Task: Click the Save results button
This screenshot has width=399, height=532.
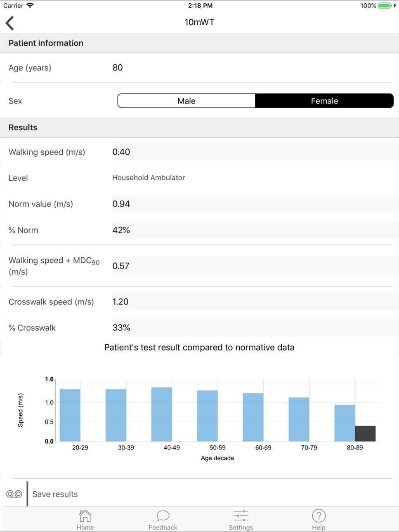Action: [x=55, y=494]
